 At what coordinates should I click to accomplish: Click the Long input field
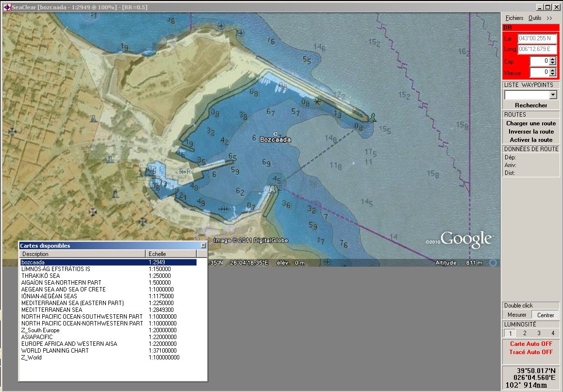pyautogui.click(x=537, y=49)
